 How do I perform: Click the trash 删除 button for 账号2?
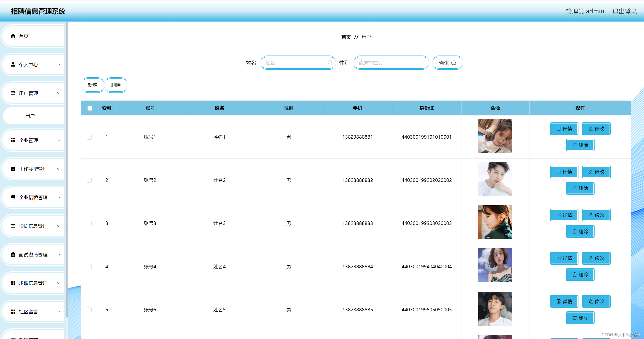point(580,188)
